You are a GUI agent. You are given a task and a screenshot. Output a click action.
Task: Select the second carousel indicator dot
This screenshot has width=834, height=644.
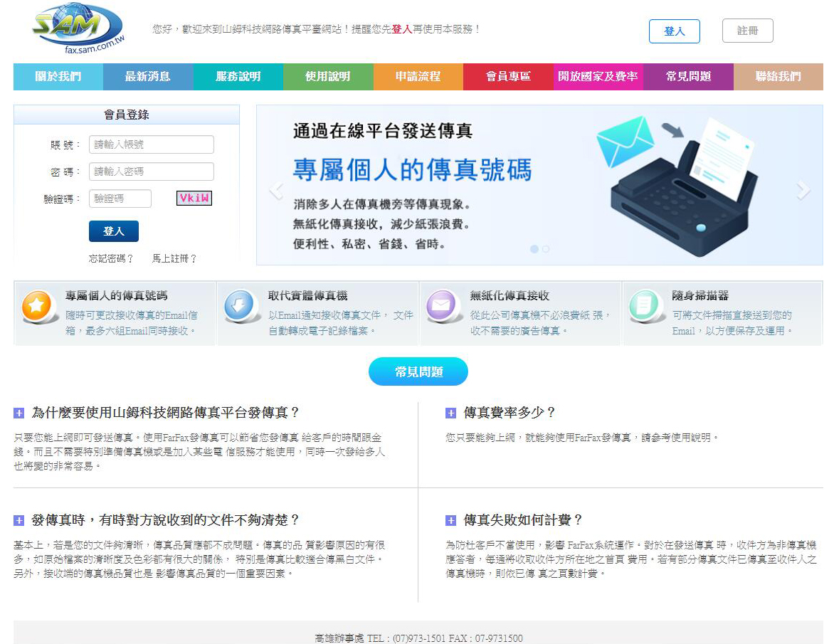(546, 249)
